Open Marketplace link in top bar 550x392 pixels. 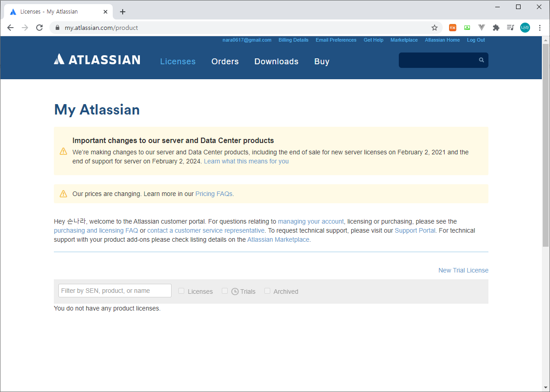click(404, 40)
